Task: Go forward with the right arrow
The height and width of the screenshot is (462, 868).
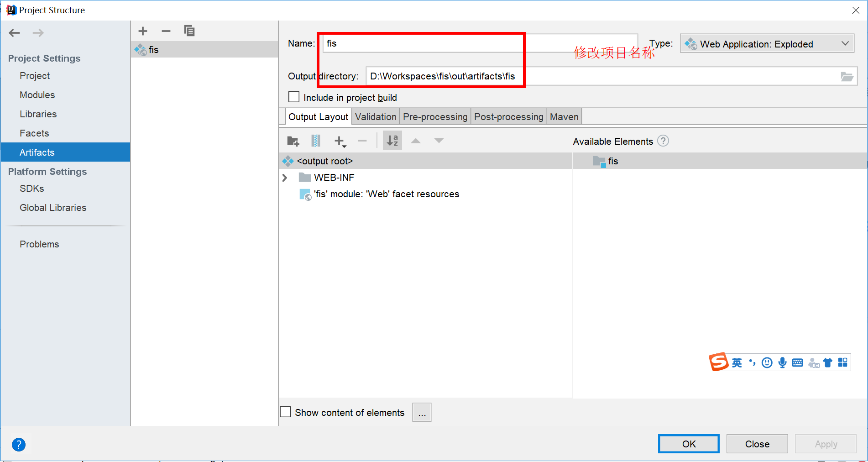Action: 38,33
